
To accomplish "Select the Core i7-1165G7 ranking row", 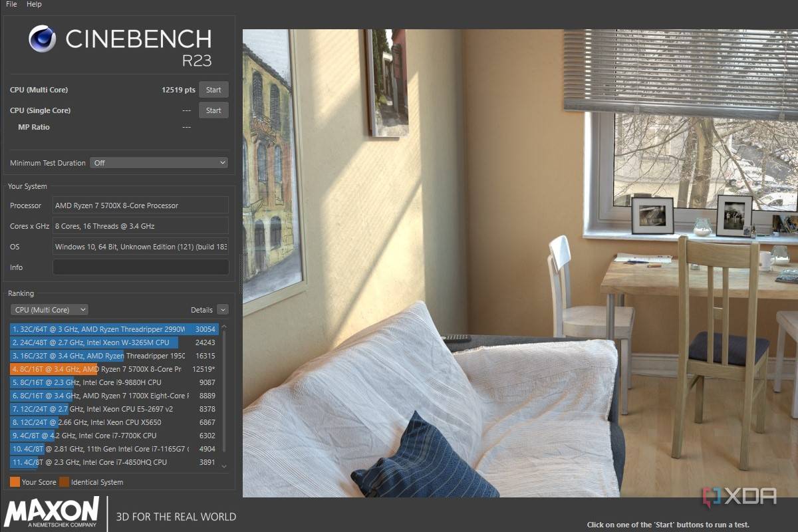I will (x=114, y=449).
